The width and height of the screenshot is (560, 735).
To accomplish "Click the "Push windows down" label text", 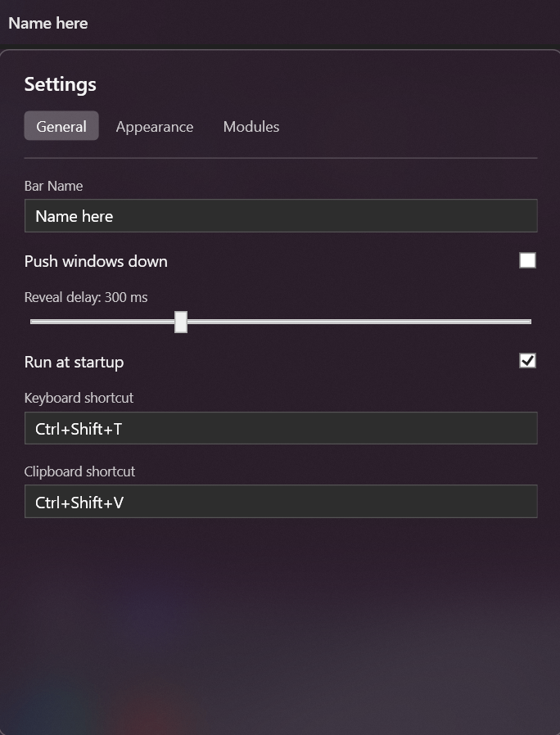I will point(96,262).
